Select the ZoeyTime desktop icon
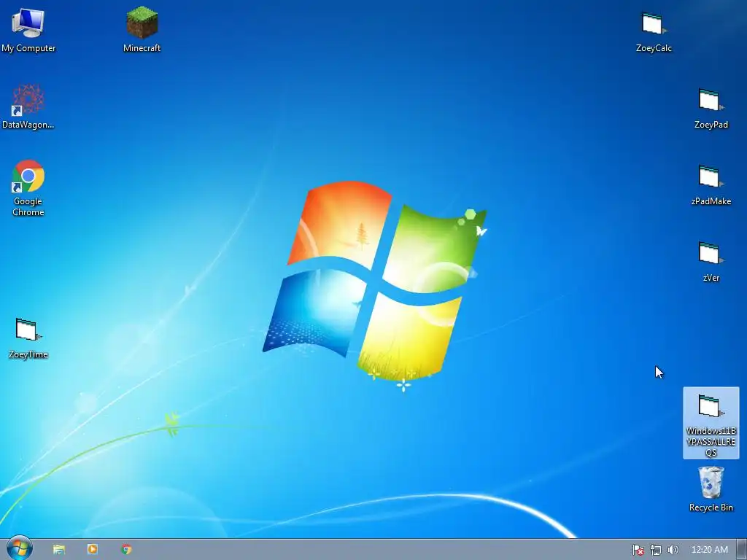 click(x=28, y=338)
